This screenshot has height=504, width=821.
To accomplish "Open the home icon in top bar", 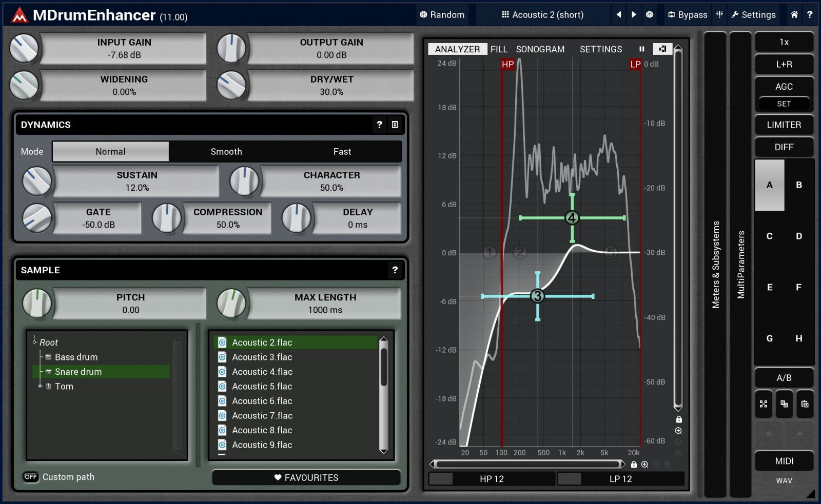I will [x=794, y=15].
